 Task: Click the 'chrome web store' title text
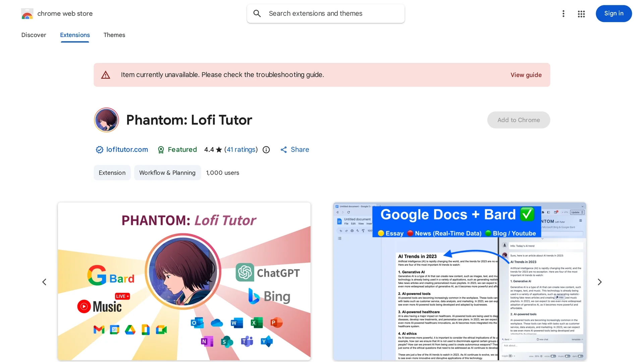[x=65, y=13]
